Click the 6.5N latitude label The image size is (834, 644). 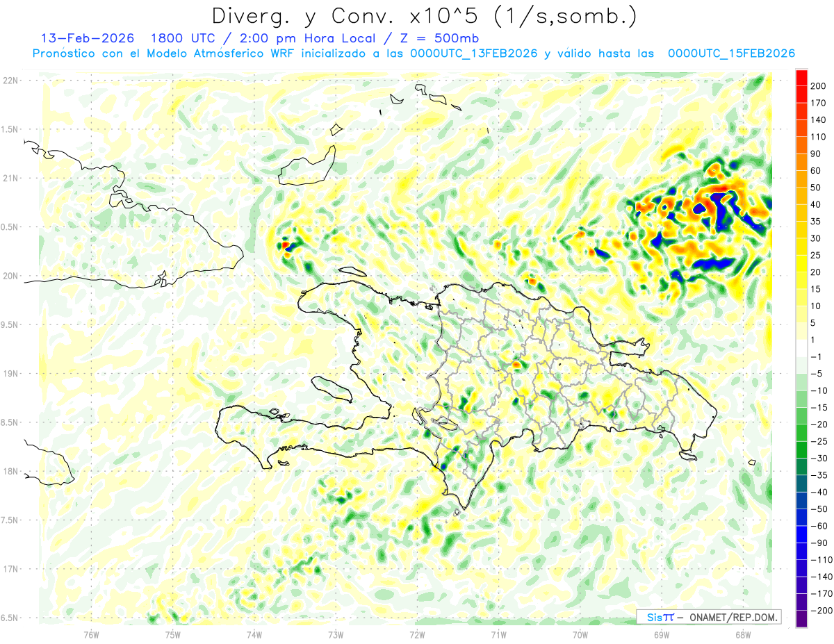pos(10,618)
